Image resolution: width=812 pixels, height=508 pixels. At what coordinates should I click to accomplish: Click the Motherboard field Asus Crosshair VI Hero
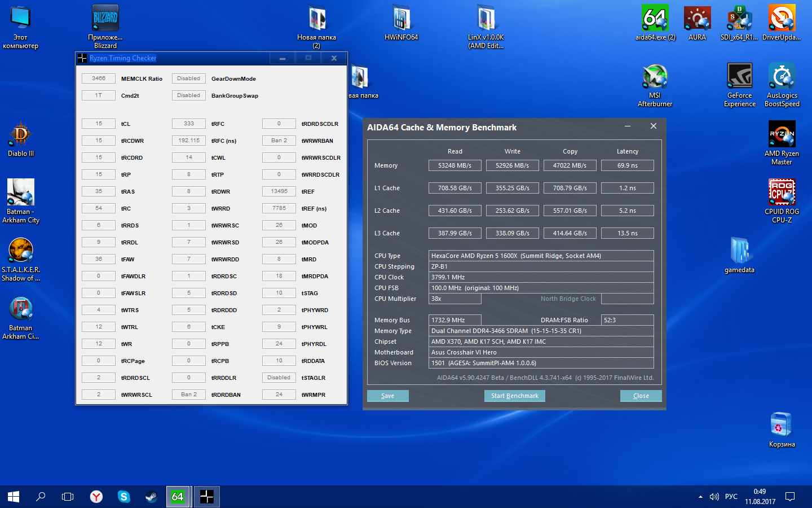click(x=541, y=352)
